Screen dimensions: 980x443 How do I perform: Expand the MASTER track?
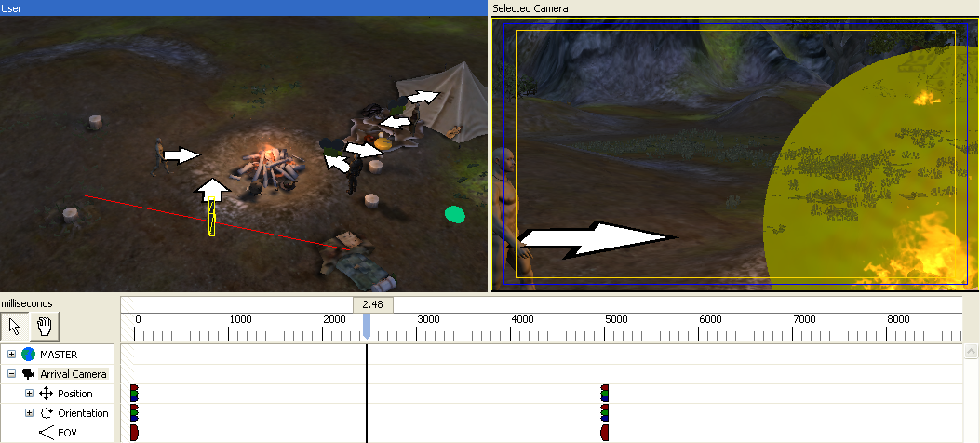[11, 355]
